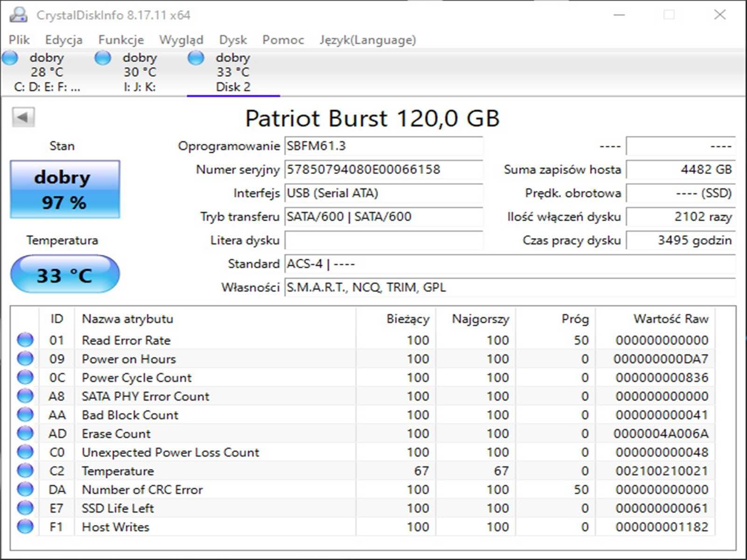The width and height of the screenshot is (747, 560).
Task: Click status orb of Number of CRC Error row
Action: point(25,489)
